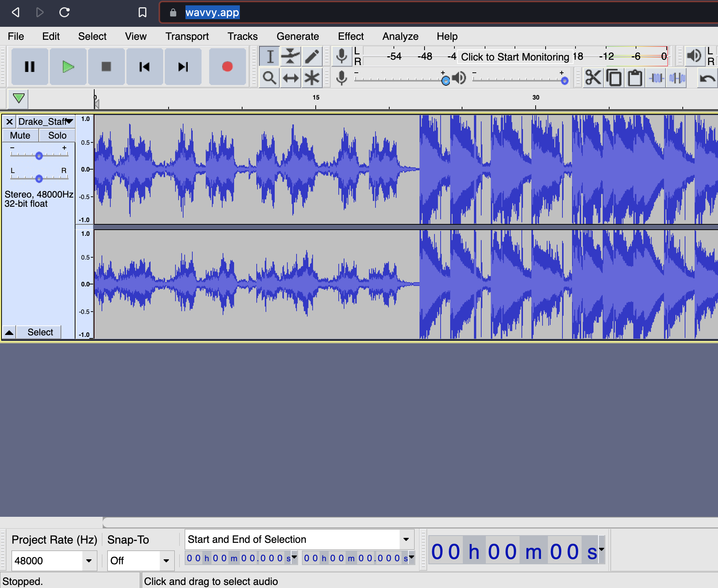
Task: Open the Analyze menu
Action: tap(400, 36)
